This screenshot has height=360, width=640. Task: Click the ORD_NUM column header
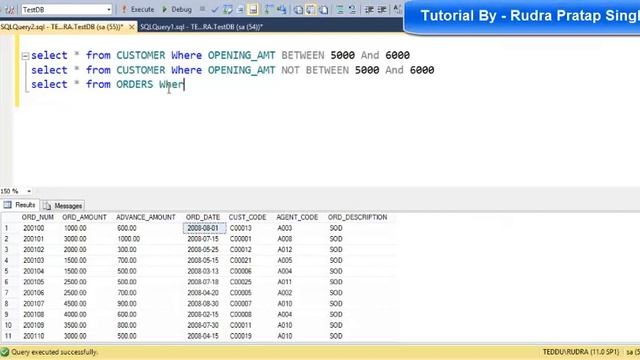[38, 217]
